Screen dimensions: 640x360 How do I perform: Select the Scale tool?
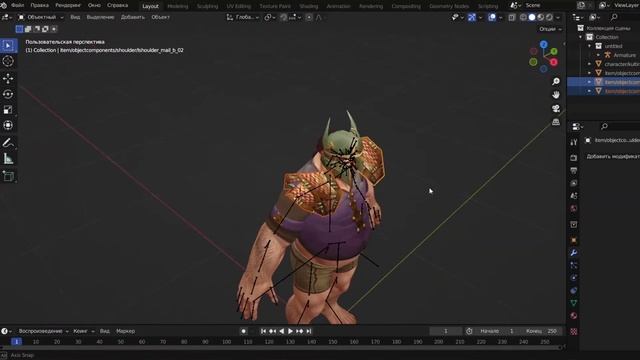pyautogui.click(x=8, y=110)
